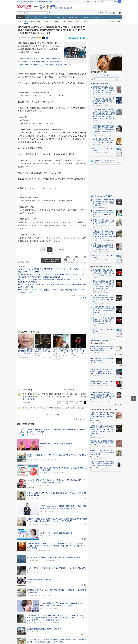The image size is (138, 644).
Task: Click the CBC Television logo near headline
Action: pos(77,38)
